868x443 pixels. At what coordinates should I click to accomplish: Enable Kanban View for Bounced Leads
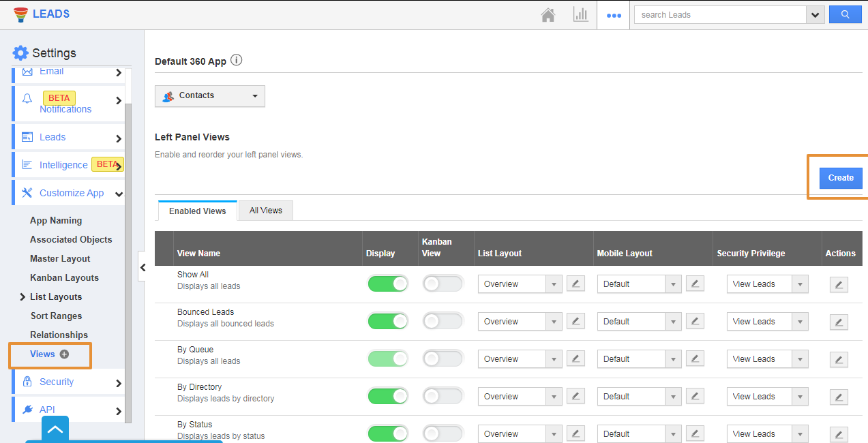(443, 321)
